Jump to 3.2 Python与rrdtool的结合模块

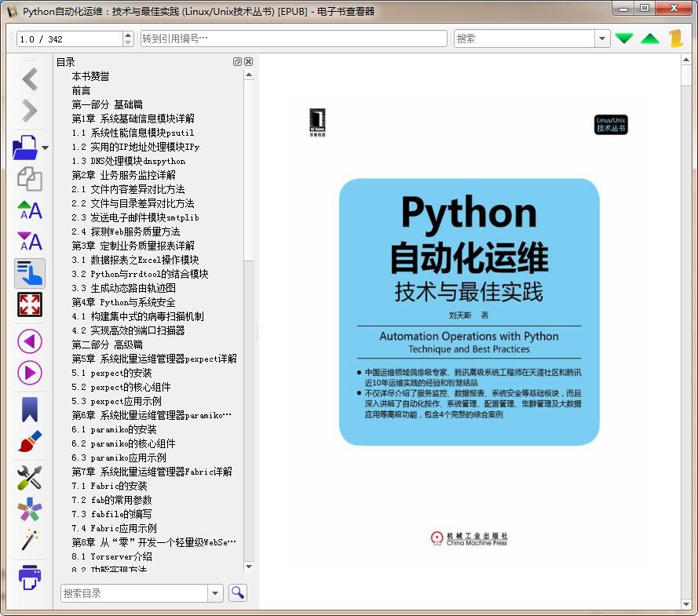pos(141,274)
